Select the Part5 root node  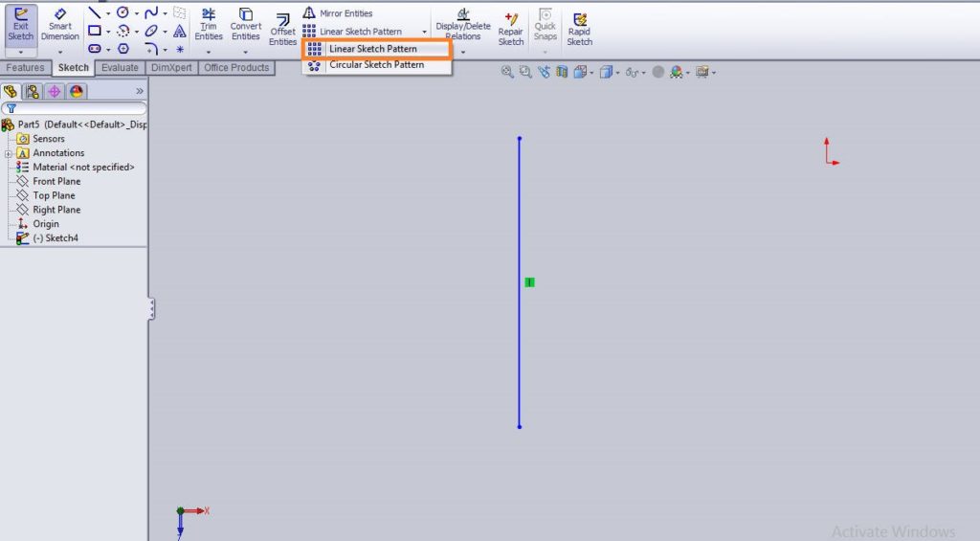(75, 124)
